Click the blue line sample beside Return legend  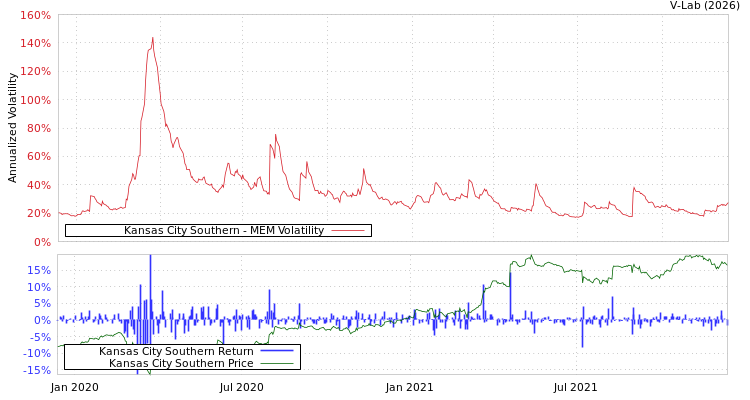click(x=276, y=351)
